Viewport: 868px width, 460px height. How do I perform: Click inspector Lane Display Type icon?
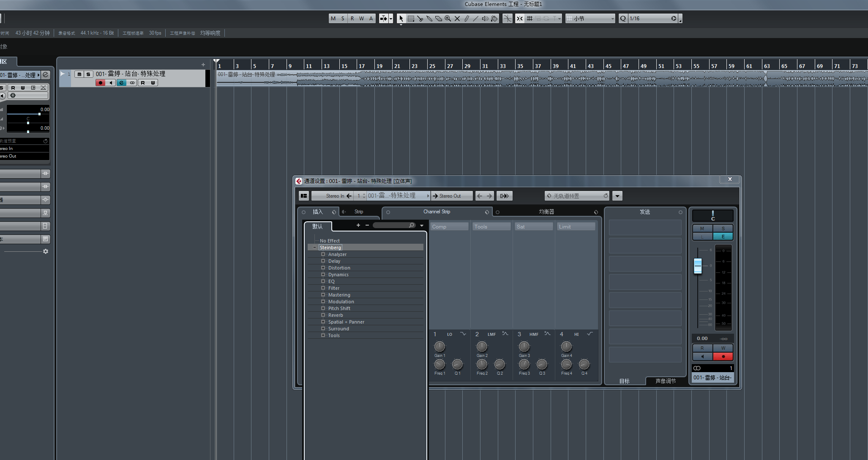[x=33, y=88]
